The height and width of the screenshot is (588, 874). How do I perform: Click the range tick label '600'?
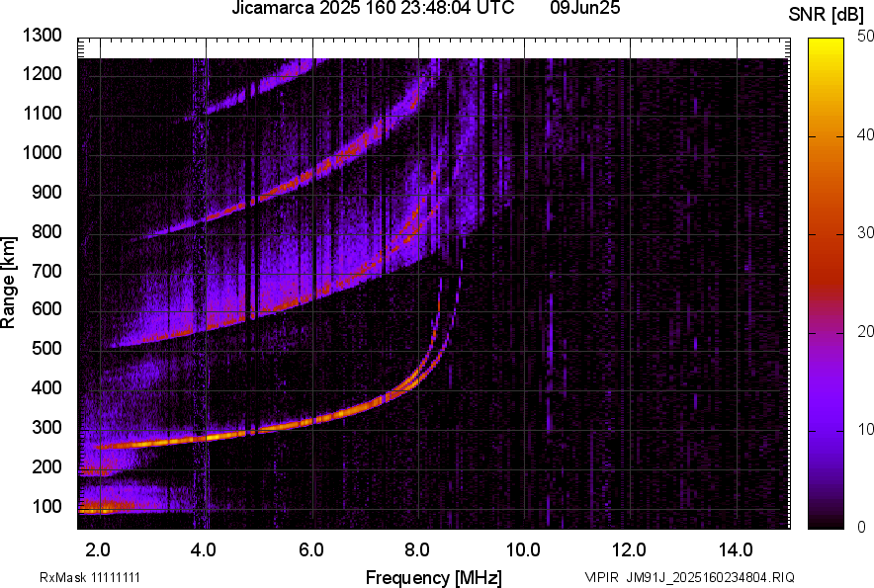(46, 308)
